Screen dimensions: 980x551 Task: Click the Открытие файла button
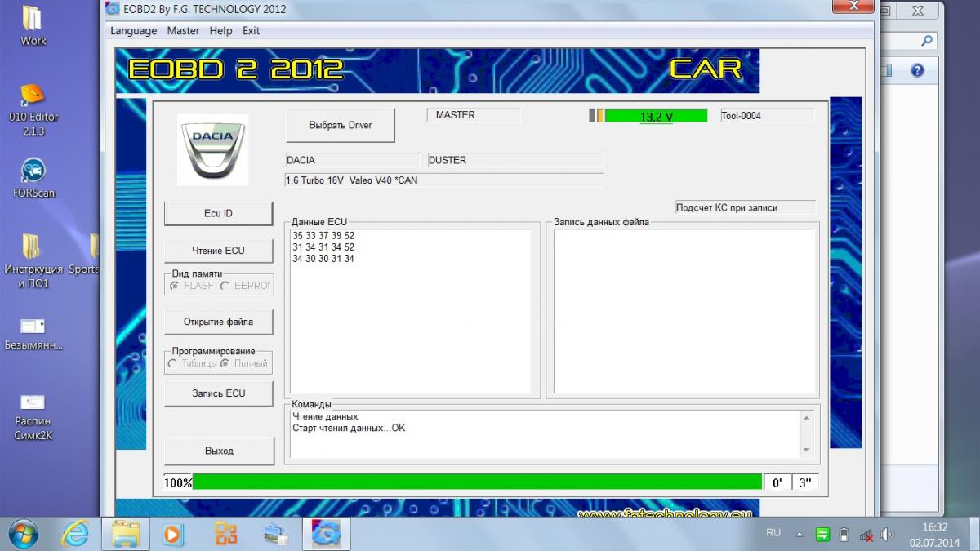pos(218,322)
